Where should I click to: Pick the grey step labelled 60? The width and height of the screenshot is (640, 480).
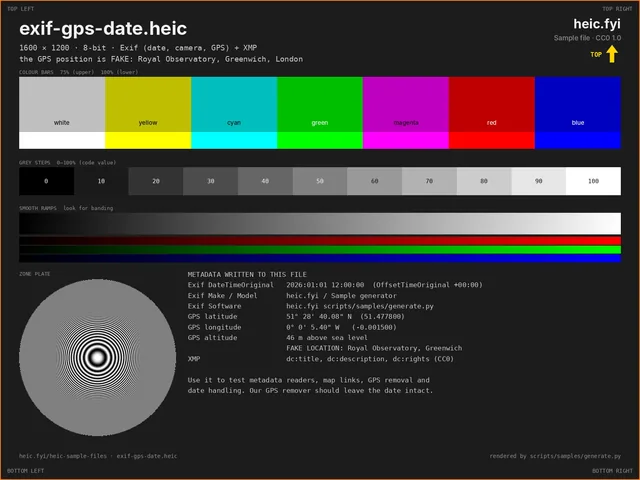(x=375, y=181)
